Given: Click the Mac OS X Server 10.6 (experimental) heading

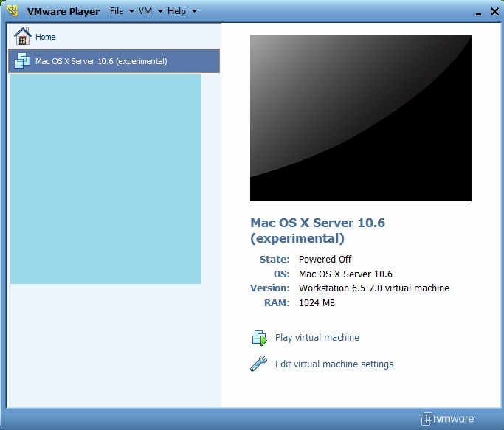Looking at the screenshot, I should (317, 230).
